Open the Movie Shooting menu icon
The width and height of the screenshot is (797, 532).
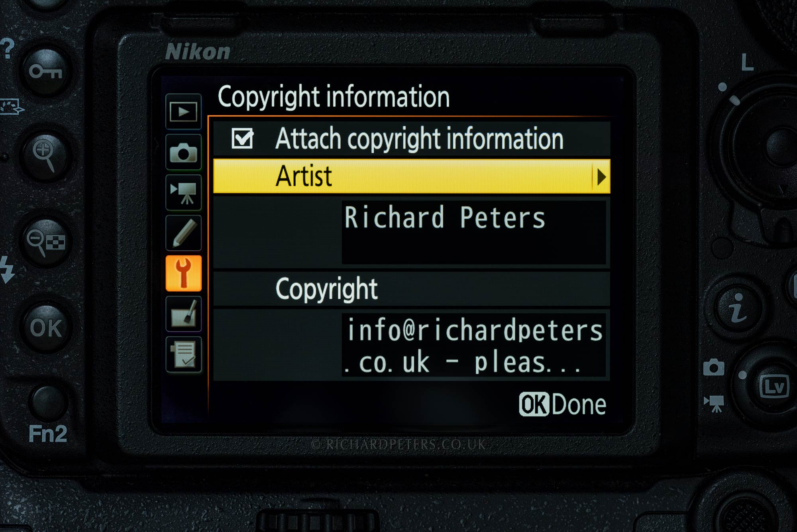point(183,193)
